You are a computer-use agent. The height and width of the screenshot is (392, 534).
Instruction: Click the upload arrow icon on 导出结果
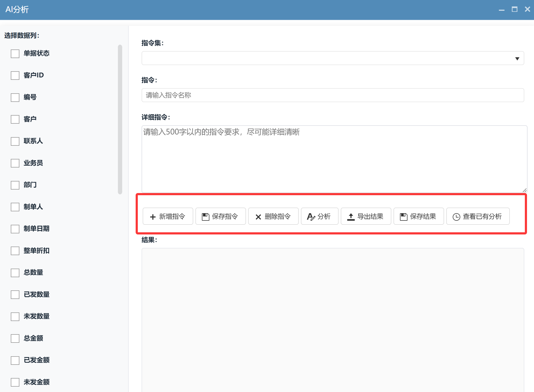coord(351,217)
